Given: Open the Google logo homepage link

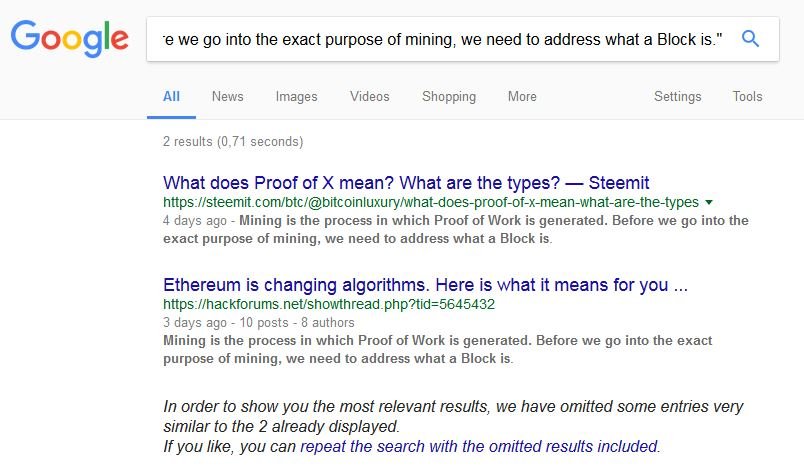Looking at the screenshot, I should pos(69,39).
